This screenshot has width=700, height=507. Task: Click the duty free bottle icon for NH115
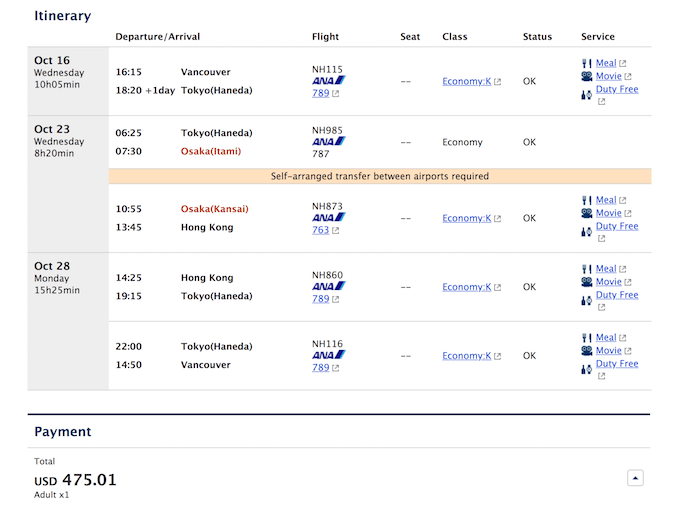pyautogui.click(x=587, y=94)
